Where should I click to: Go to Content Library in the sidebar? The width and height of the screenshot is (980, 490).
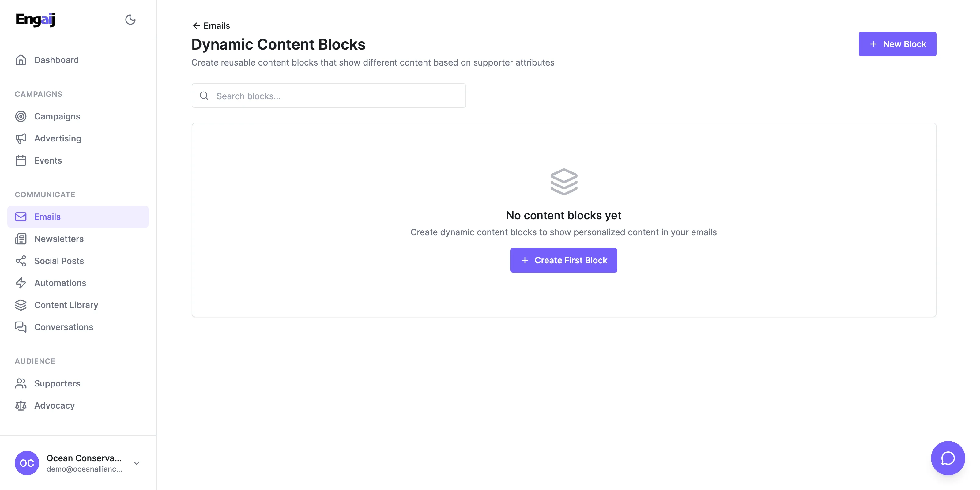pos(66,305)
